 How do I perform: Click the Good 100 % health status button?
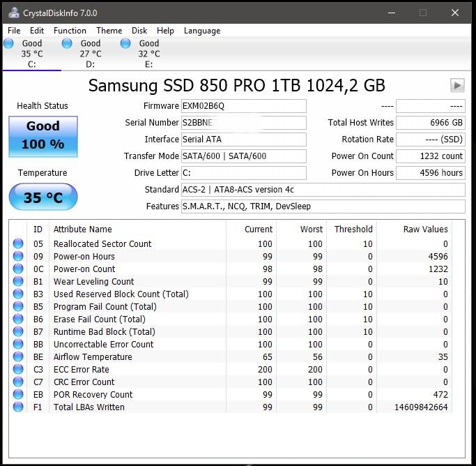click(43, 137)
